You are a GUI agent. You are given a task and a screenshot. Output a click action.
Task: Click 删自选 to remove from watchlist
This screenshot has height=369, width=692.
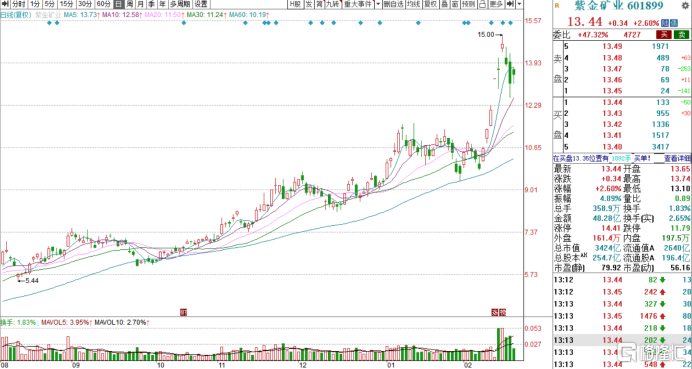393,4
